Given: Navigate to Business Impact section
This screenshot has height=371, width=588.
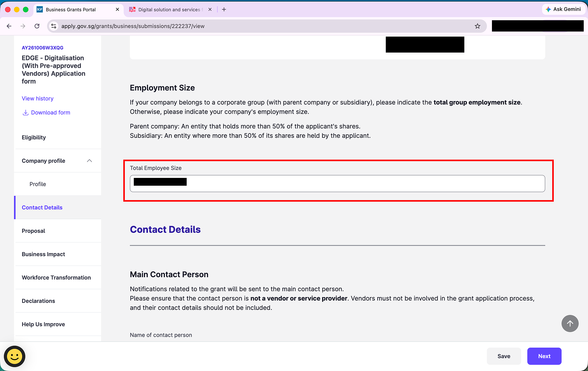Looking at the screenshot, I should click(x=58, y=254).
